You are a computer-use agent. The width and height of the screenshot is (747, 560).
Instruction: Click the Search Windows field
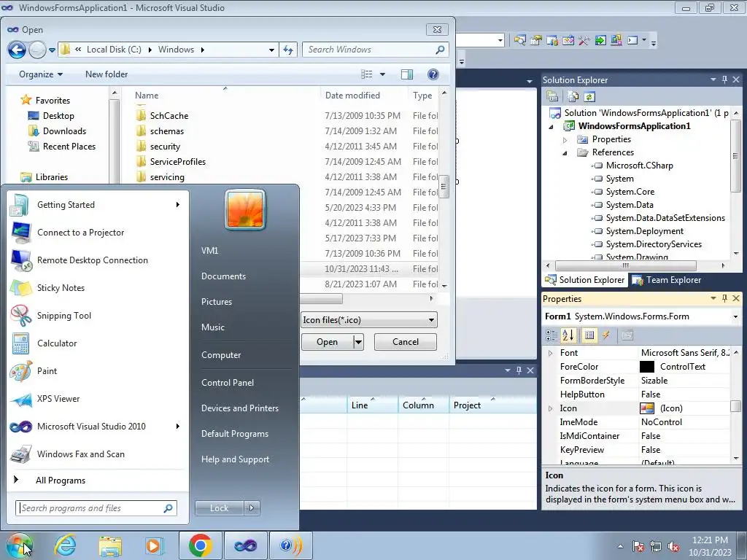click(376, 50)
